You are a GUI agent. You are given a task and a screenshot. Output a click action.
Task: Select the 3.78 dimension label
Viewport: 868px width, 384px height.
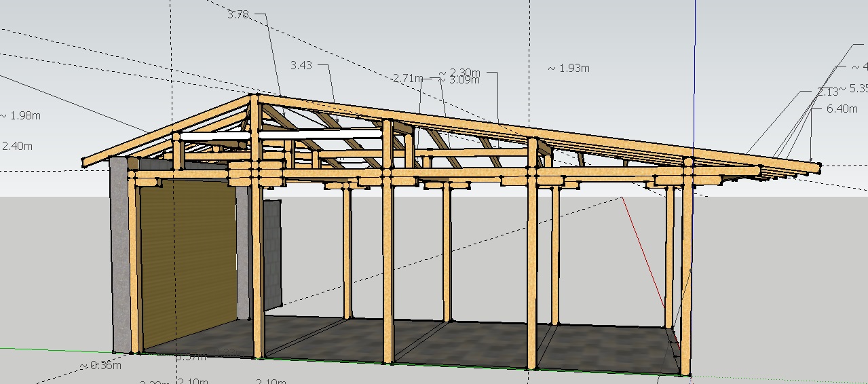point(238,14)
